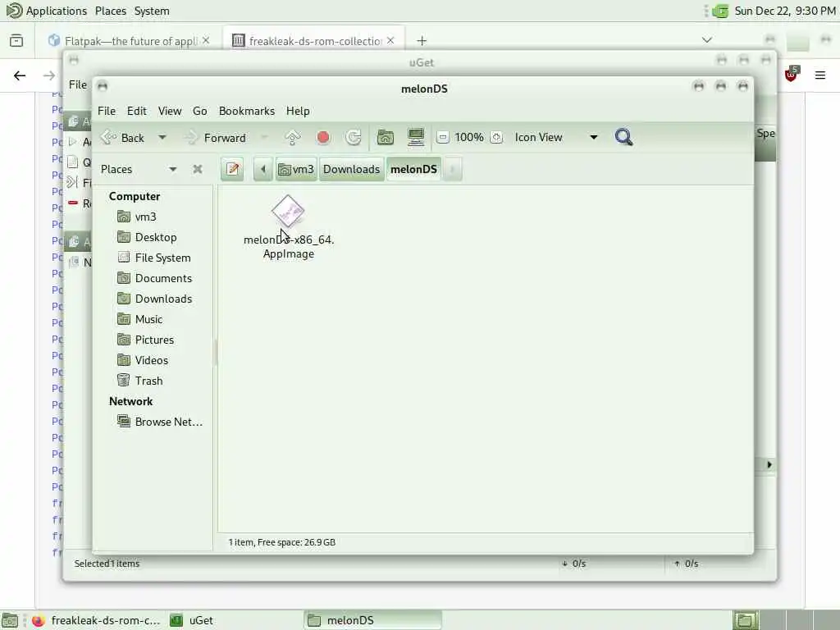Open the browser tab overview icon
This screenshot has height=630, width=840.
[x=16, y=41]
